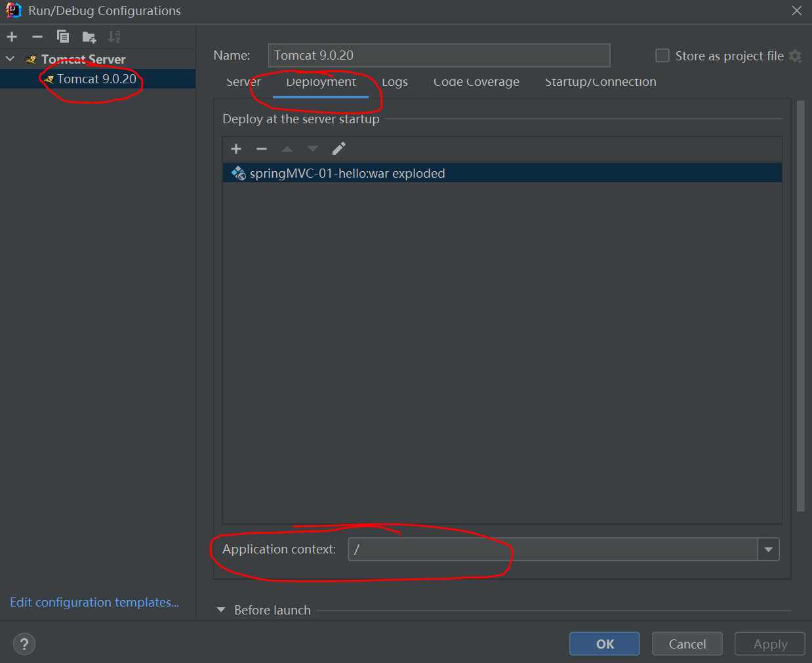
Task: Add a new run configuration
Action: 12,37
